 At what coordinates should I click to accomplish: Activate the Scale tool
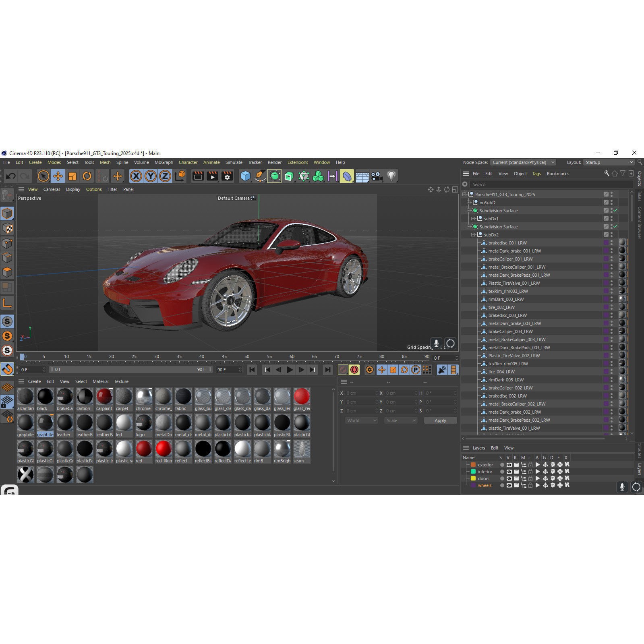click(x=72, y=176)
